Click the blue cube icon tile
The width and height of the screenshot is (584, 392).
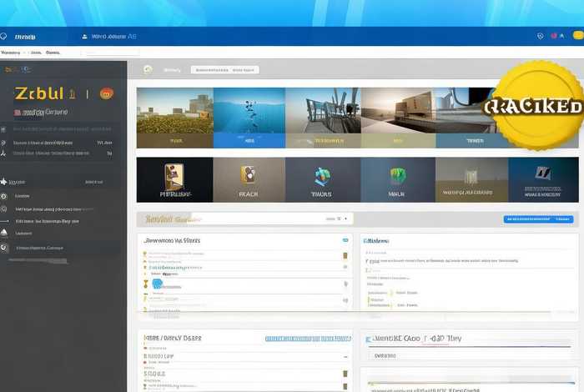tap(323, 175)
